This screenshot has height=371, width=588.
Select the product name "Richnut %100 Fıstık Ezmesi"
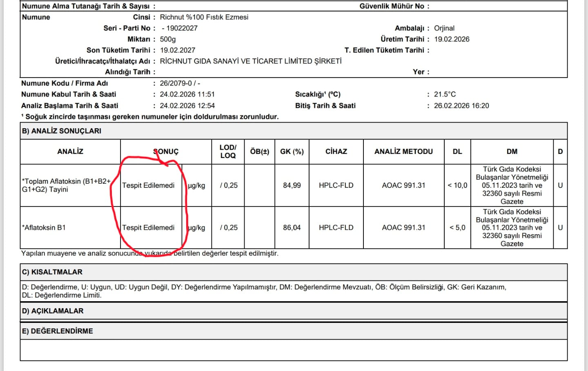[x=204, y=17]
